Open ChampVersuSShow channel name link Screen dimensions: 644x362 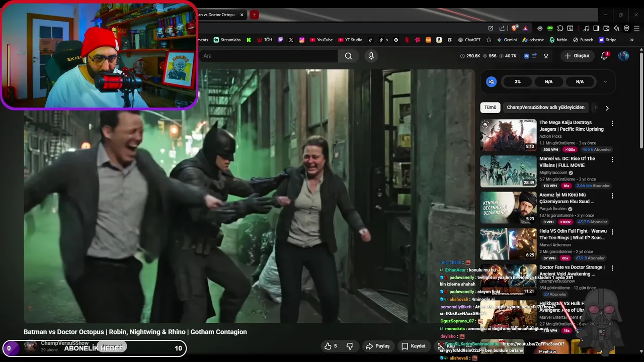pyautogui.click(x=64, y=343)
